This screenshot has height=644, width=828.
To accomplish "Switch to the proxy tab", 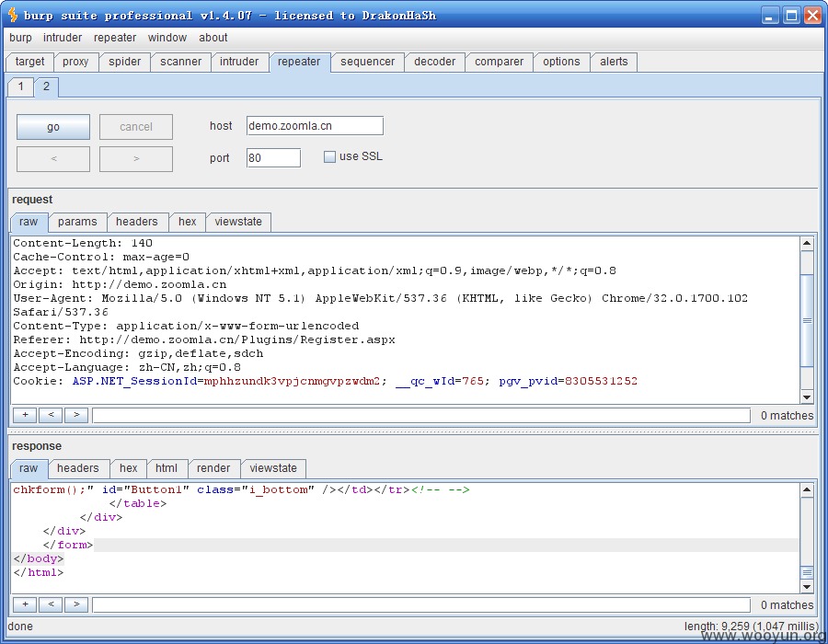I will click(x=75, y=62).
